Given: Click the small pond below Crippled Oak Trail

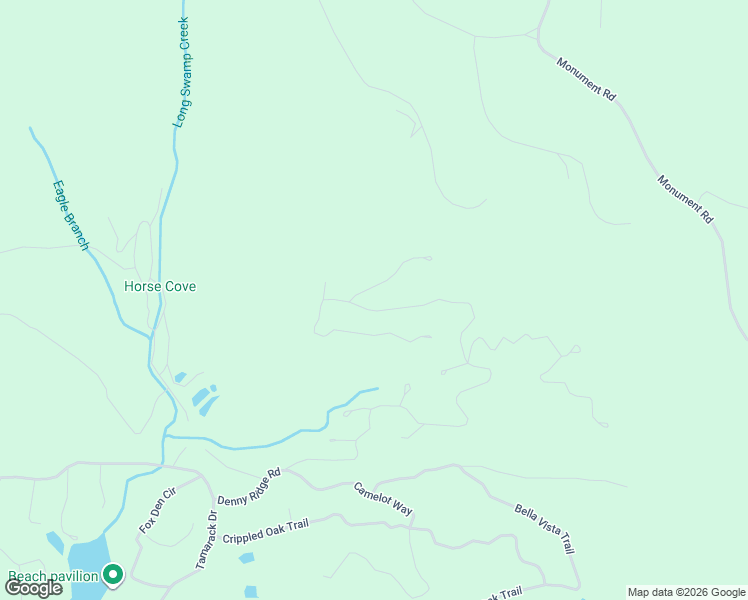Looking at the screenshot, I should tap(247, 558).
